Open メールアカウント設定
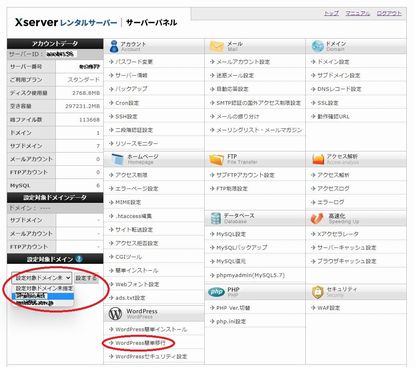Image resolution: width=415 pixels, height=367 pixels. [x=243, y=62]
